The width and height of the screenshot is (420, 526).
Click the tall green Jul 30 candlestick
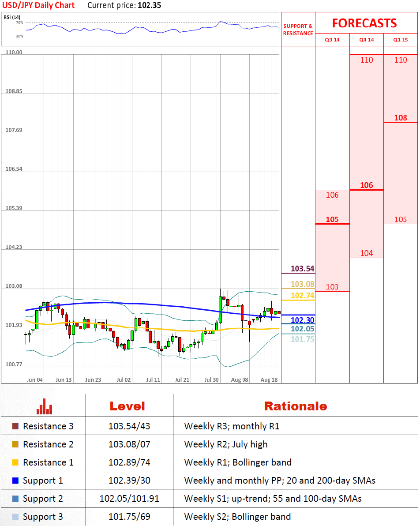[x=220, y=309]
